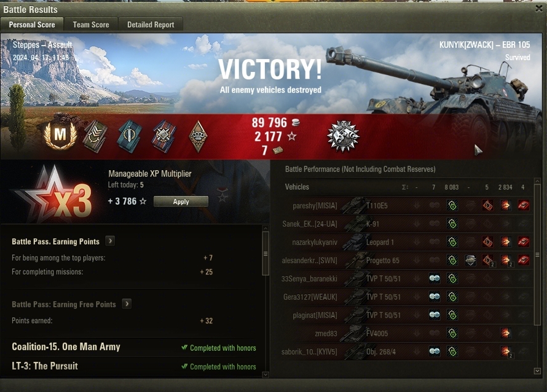Click the green target icon on K-91 row
Image resolution: width=547 pixels, height=392 pixels.
click(452, 224)
